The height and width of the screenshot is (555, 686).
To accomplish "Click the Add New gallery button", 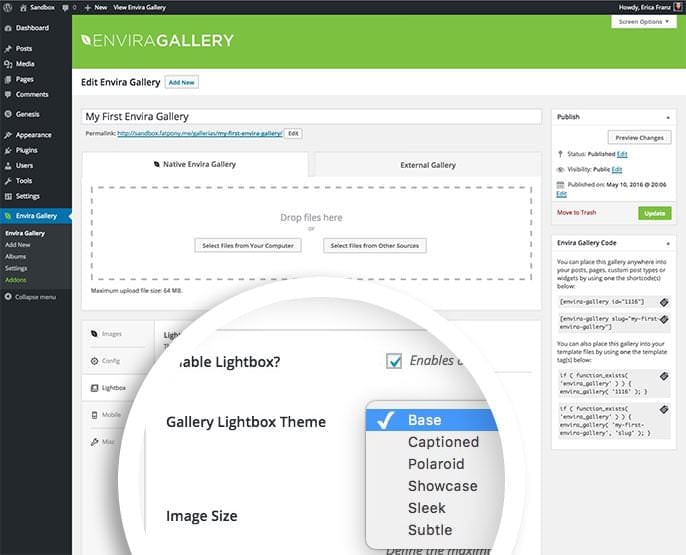I will tap(182, 82).
